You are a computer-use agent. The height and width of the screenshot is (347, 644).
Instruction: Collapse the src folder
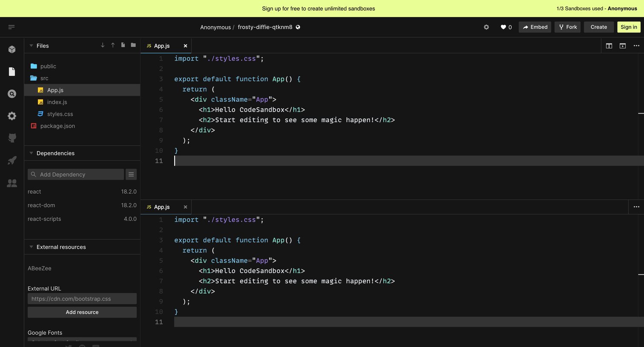[x=82, y=78]
